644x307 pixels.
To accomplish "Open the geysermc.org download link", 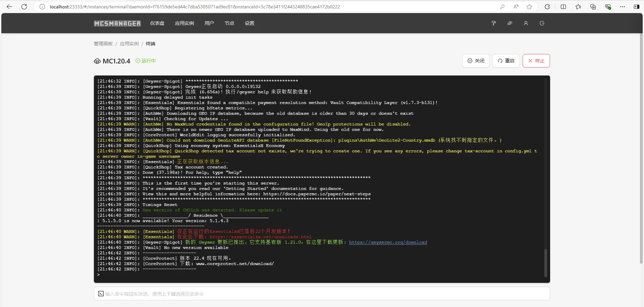I will (388, 242).
